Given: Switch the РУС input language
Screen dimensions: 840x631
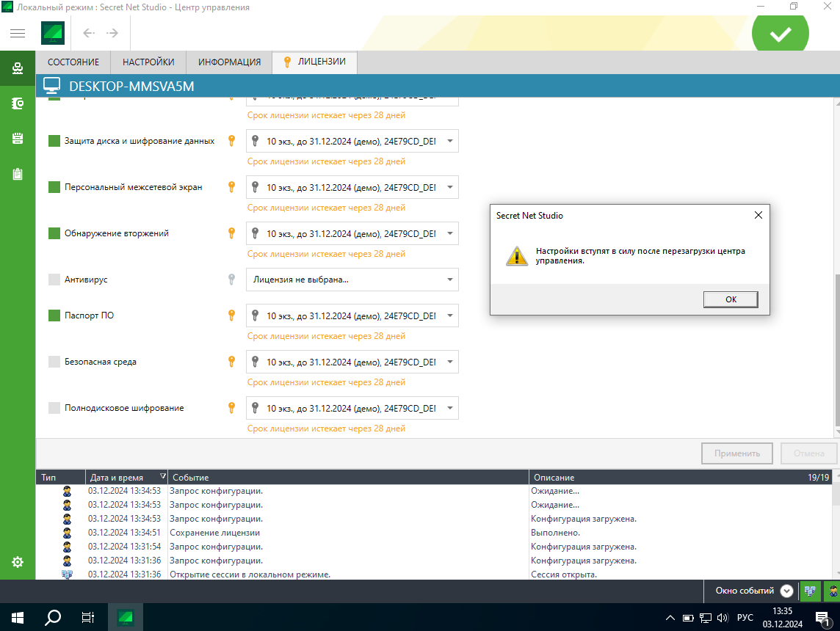Looking at the screenshot, I should tap(745, 618).
